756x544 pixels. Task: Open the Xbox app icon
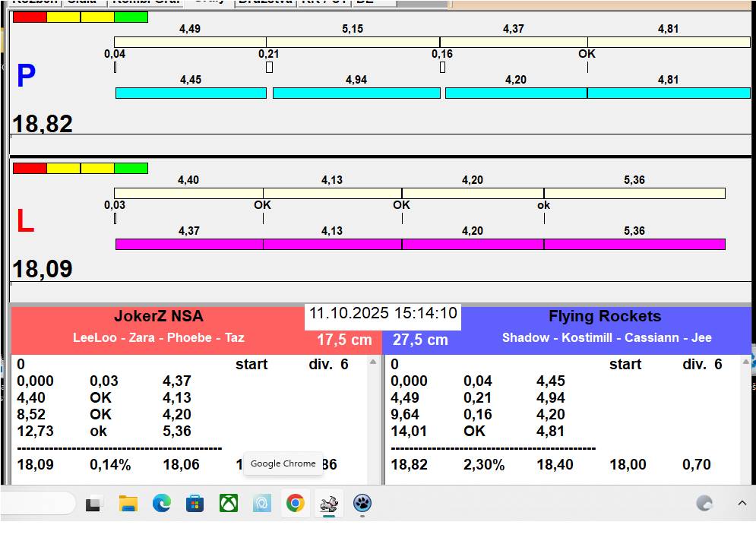pyautogui.click(x=229, y=503)
